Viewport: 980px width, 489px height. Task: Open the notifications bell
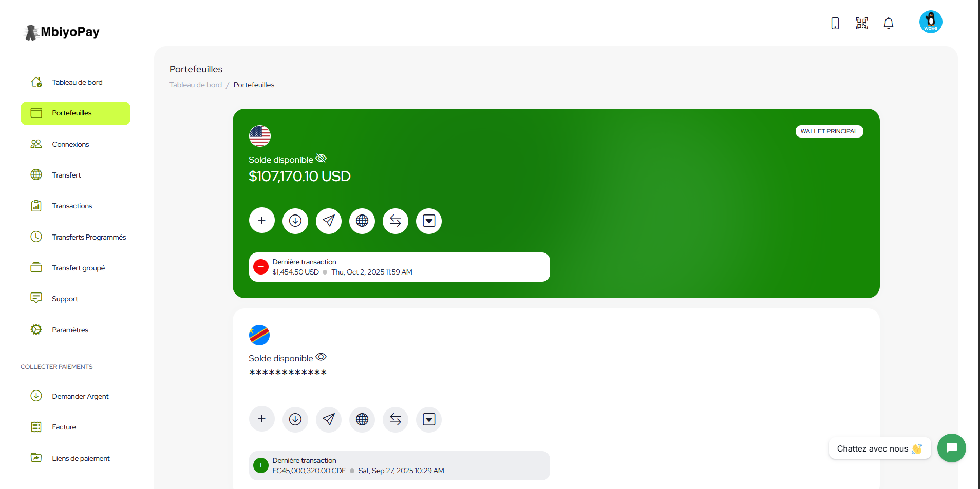(889, 23)
